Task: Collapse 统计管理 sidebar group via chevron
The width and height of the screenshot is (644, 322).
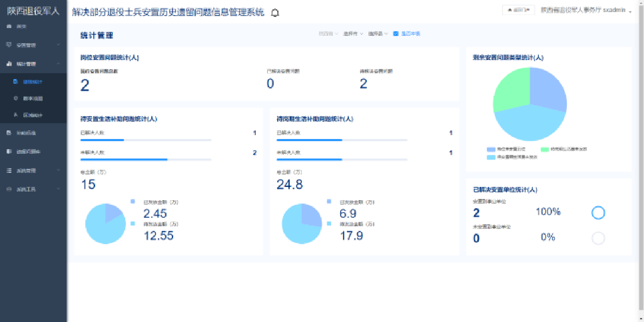Action: 58,63
